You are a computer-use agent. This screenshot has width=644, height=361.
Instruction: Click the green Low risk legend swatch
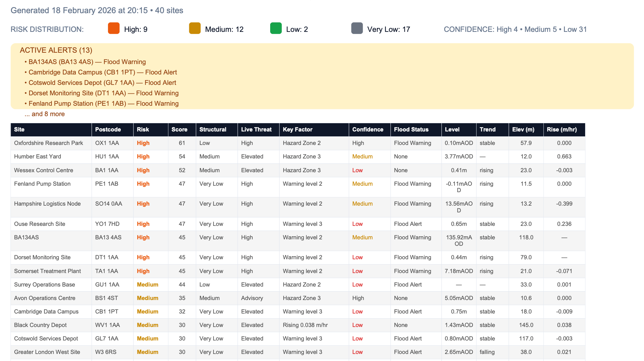click(x=275, y=29)
